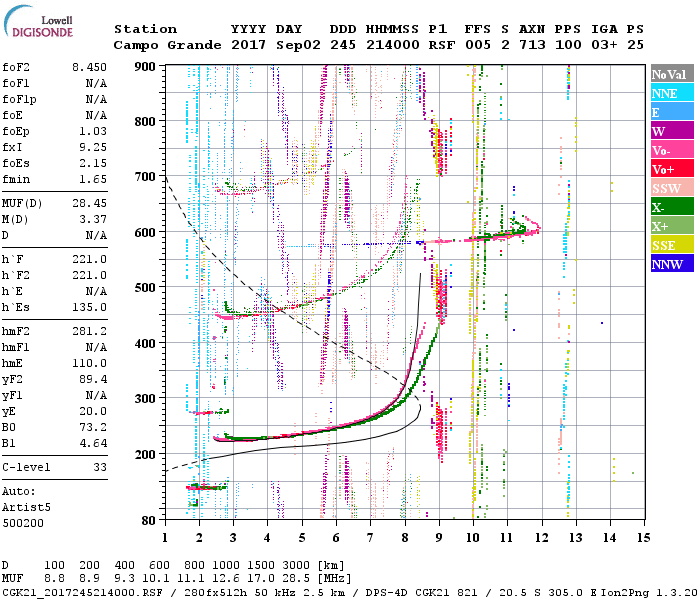
Task: Click the yellow SSE legend swatch
Action: [671, 246]
